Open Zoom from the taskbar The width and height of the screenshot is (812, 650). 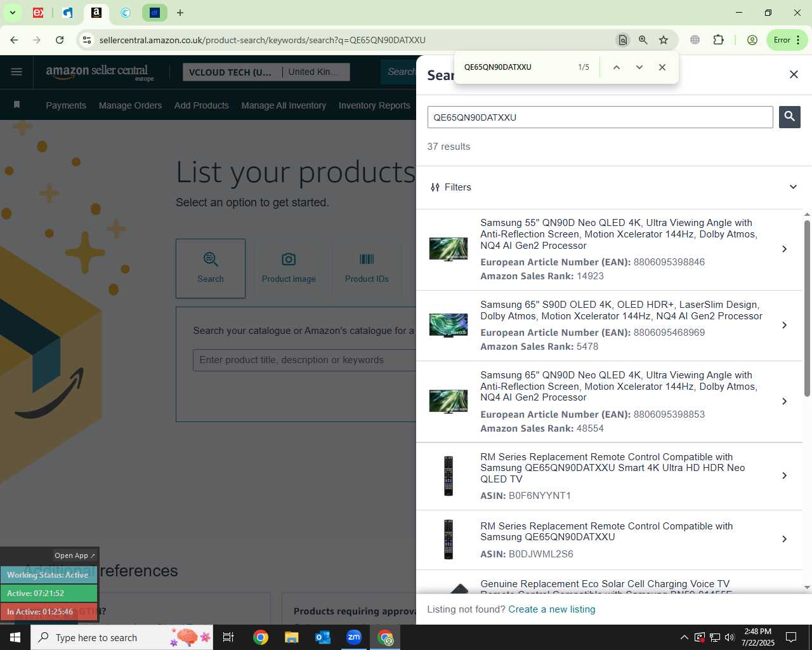[354, 637]
